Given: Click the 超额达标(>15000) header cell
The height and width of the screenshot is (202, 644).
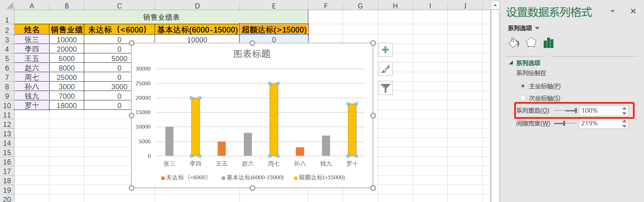Looking at the screenshot, I should 274,30.
